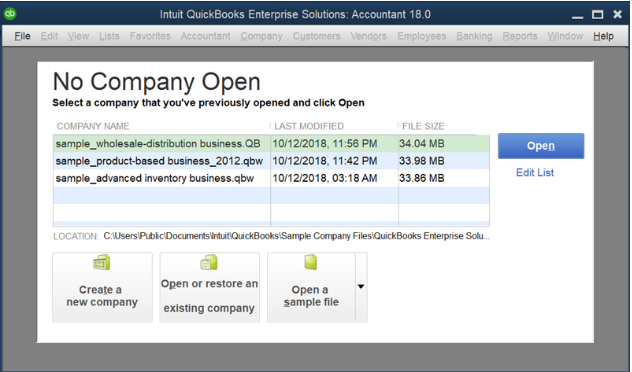The image size is (632, 372).
Task: Select sample_advanced inventory business.qbw row
Action: click(271, 178)
